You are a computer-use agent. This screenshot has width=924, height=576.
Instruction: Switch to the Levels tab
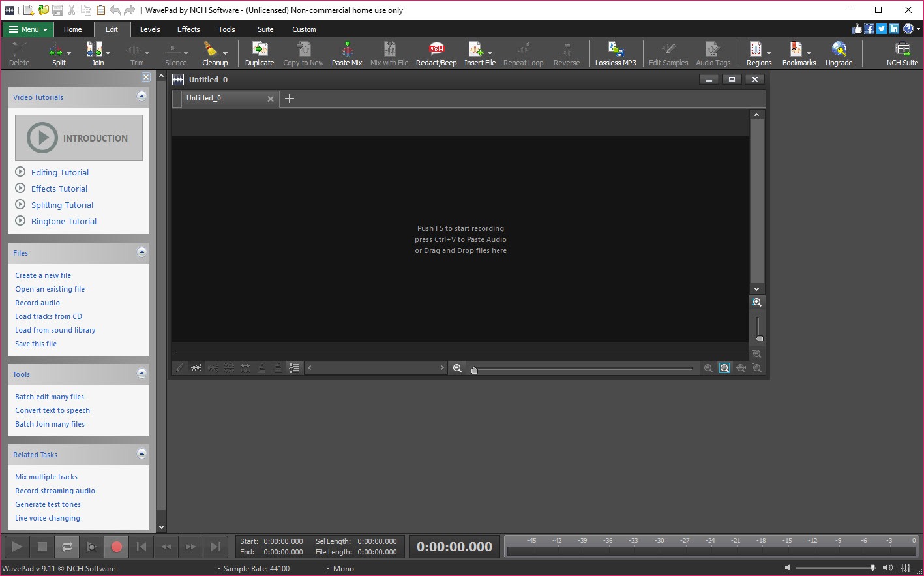pyautogui.click(x=150, y=29)
